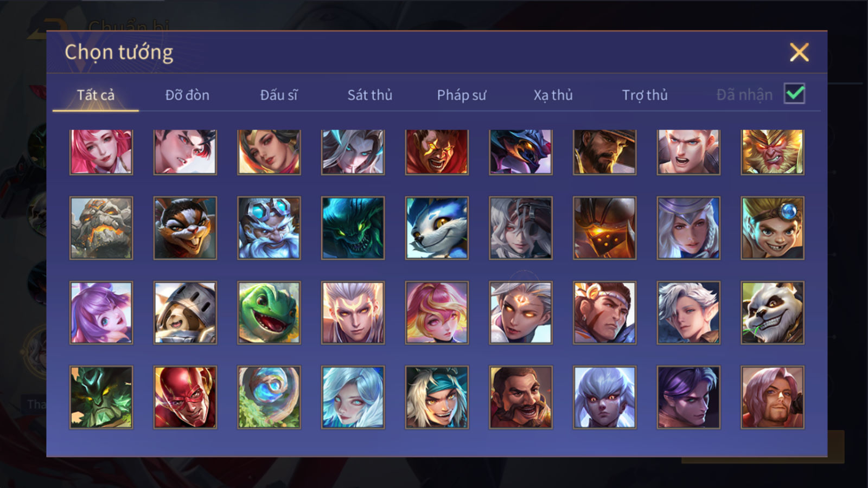
Task: Pick the white-bearded dwarf with goggles
Action: point(269,228)
